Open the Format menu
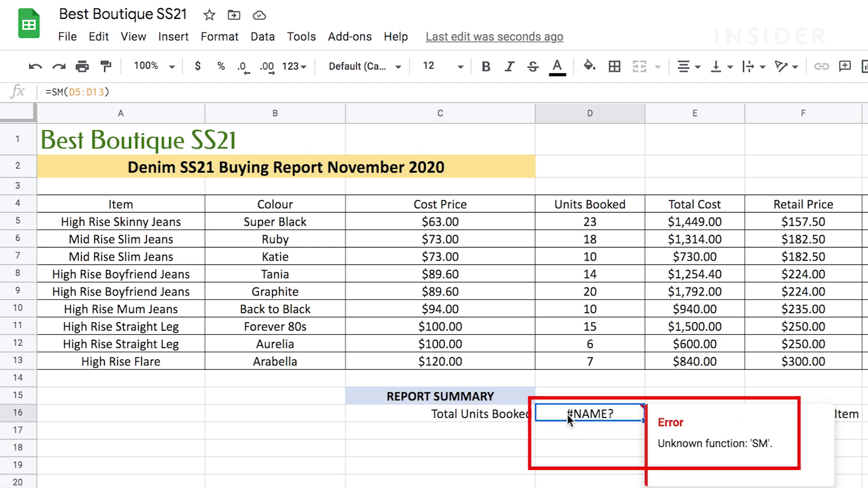Screen dimensions: 868x488 [x=219, y=37]
